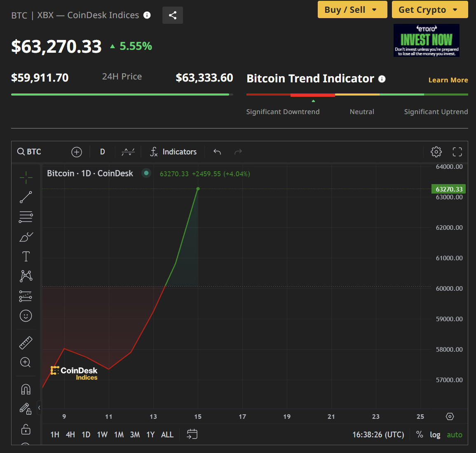Select the text annotation tool
Viewport: 476px width, 453px height.
pos(26,257)
